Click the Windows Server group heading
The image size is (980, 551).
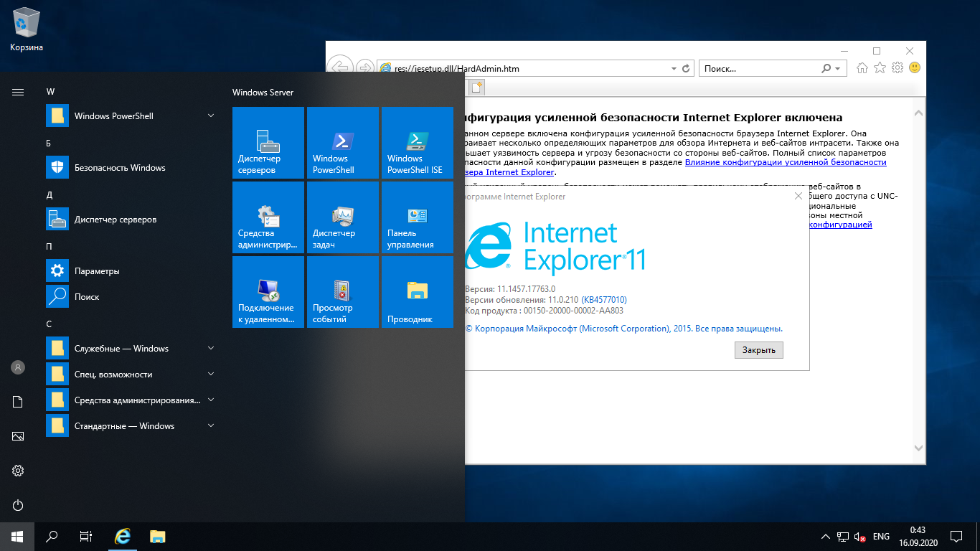tap(263, 93)
